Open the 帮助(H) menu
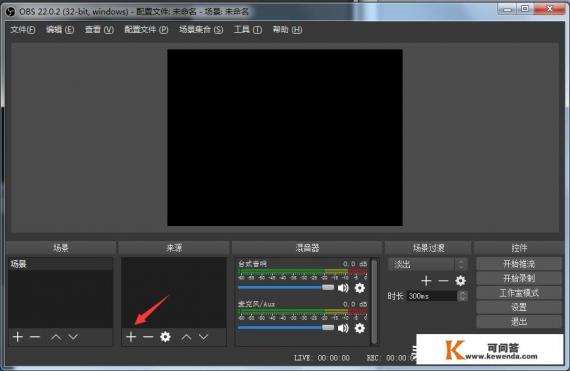The height and width of the screenshot is (371, 570). point(287,30)
